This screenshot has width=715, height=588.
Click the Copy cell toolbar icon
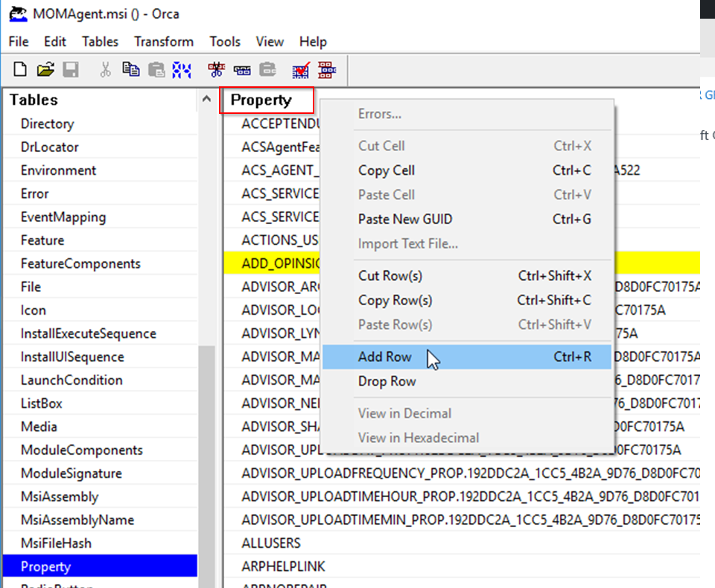click(x=131, y=70)
